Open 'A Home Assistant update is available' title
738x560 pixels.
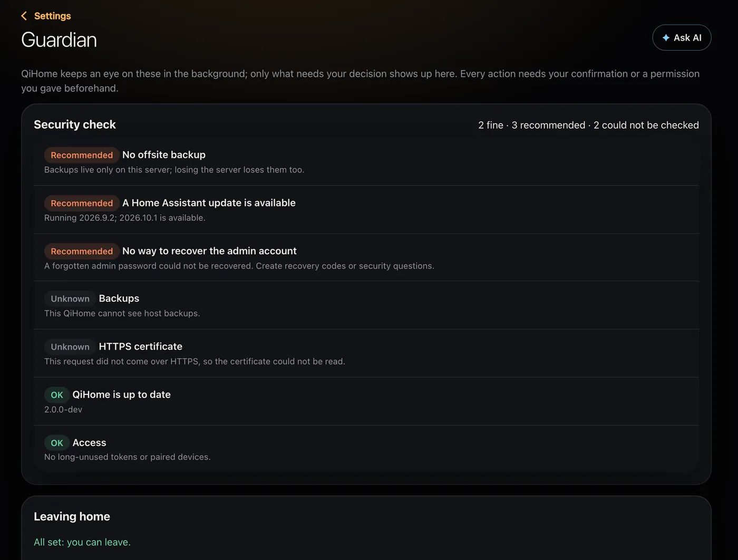209,203
